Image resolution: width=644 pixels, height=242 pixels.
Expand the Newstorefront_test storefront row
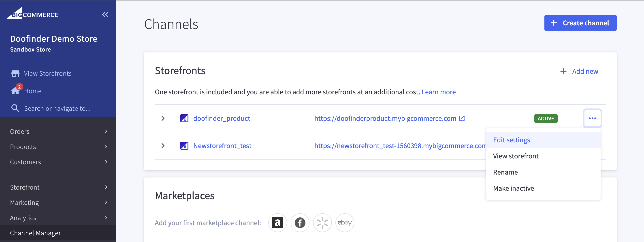(163, 146)
